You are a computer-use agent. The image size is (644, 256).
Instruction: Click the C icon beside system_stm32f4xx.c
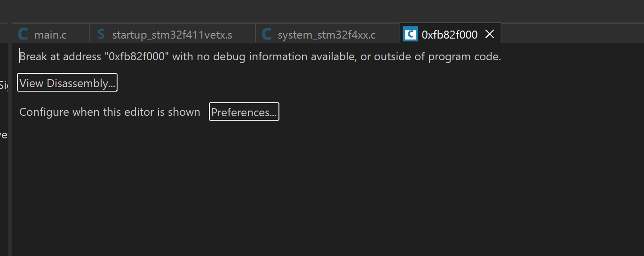(x=267, y=34)
